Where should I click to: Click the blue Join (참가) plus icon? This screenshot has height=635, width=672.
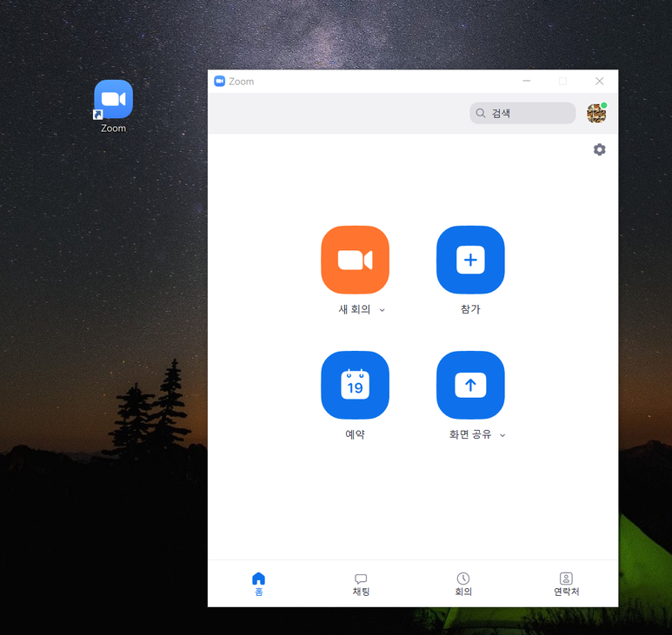tap(470, 260)
